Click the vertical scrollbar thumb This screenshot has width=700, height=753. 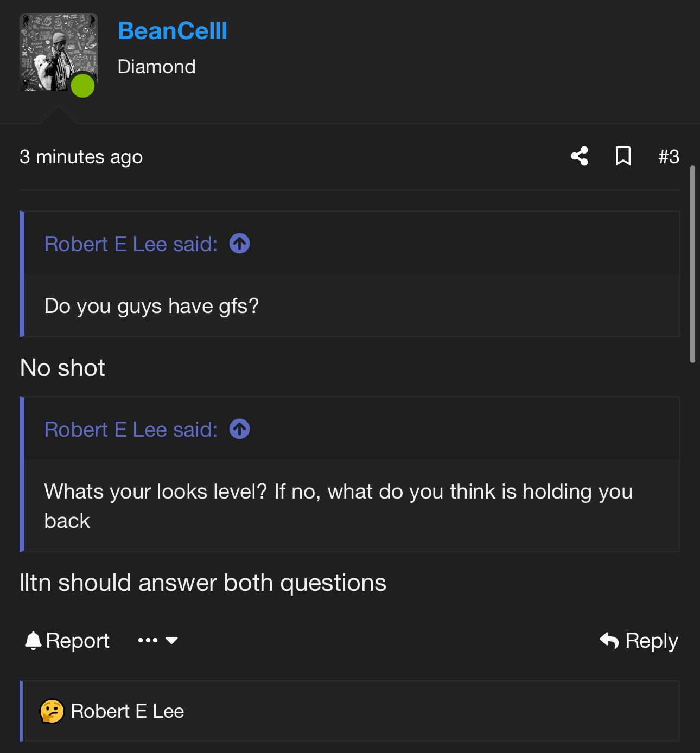pyautogui.click(x=692, y=264)
